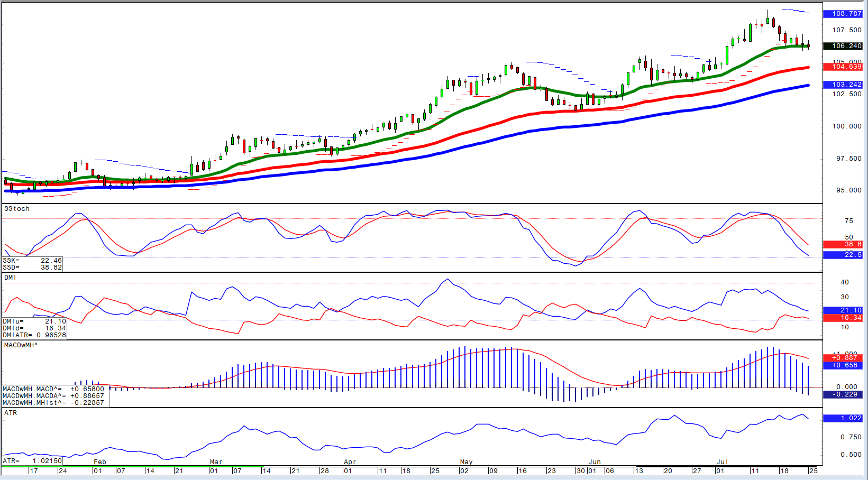
Task: Select the current price label 106.240
Action: 843,46
